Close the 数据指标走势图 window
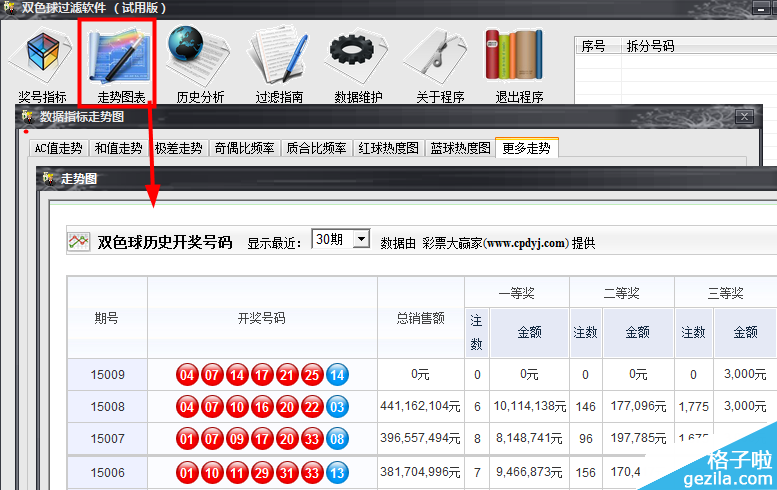The image size is (777, 490). coord(742,116)
